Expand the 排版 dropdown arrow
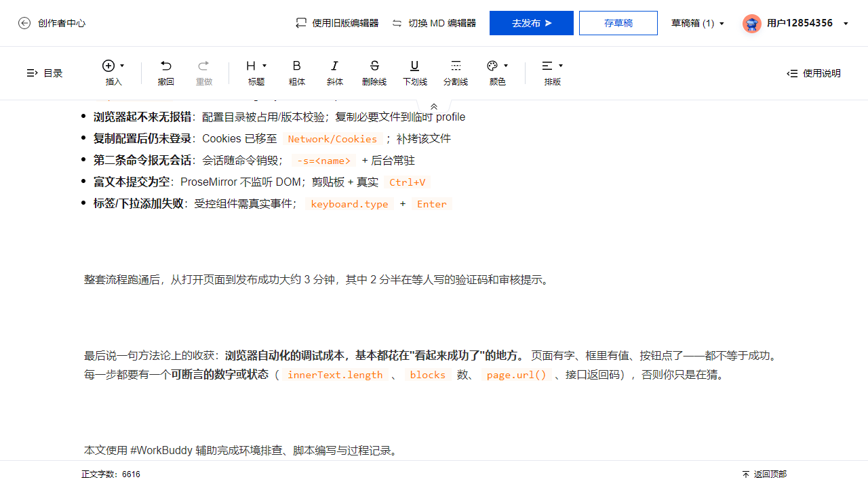The width and height of the screenshot is (868, 488). pyautogui.click(x=561, y=66)
